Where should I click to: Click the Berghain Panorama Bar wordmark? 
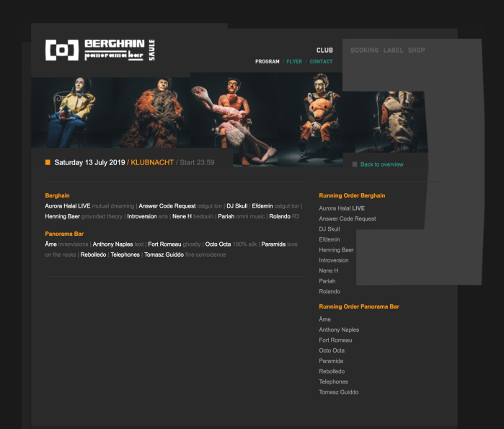tap(115, 49)
